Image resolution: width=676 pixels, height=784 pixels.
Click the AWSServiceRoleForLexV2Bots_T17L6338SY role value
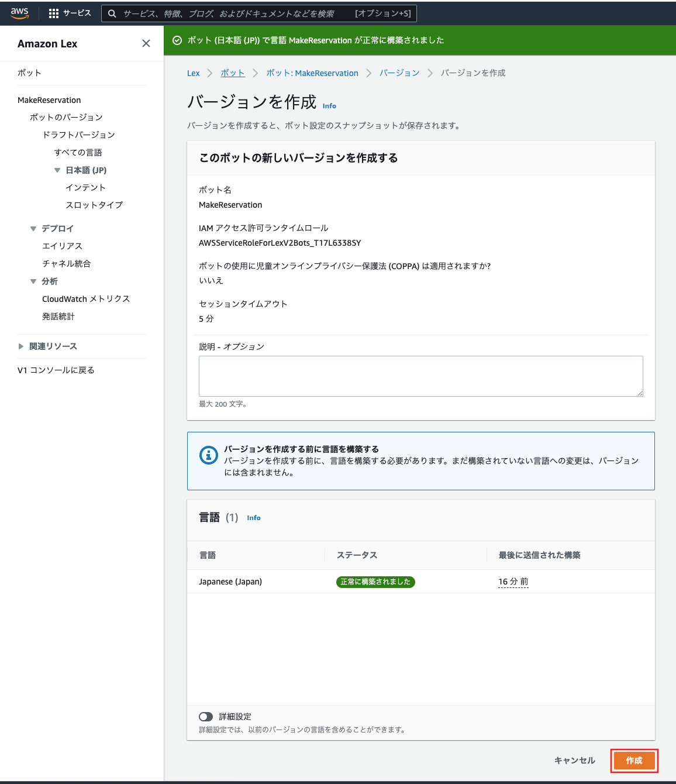[x=280, y=243]
